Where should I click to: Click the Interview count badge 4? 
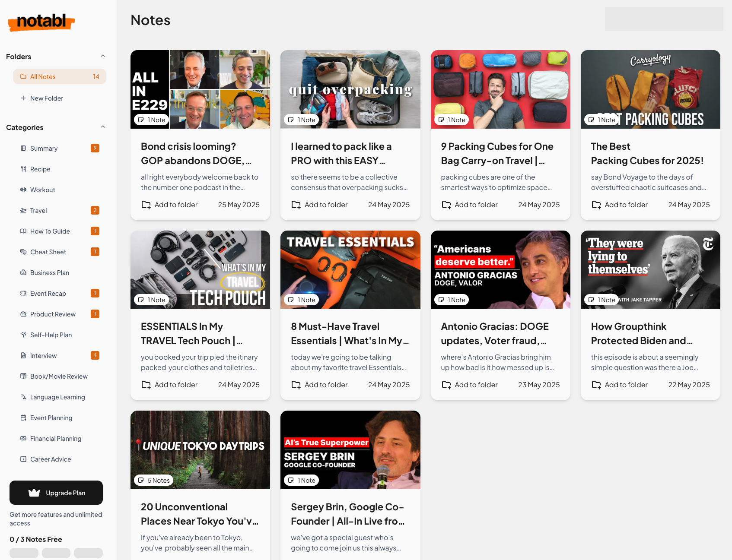(x=95, y=355)
